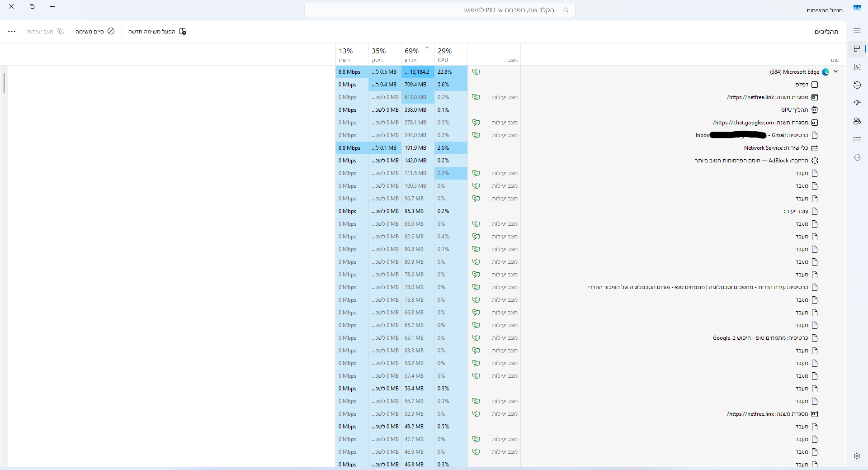Select the Gmail Inbox tab process row
868x470 pixels.
pyautogui.click(x=590, y=135)
